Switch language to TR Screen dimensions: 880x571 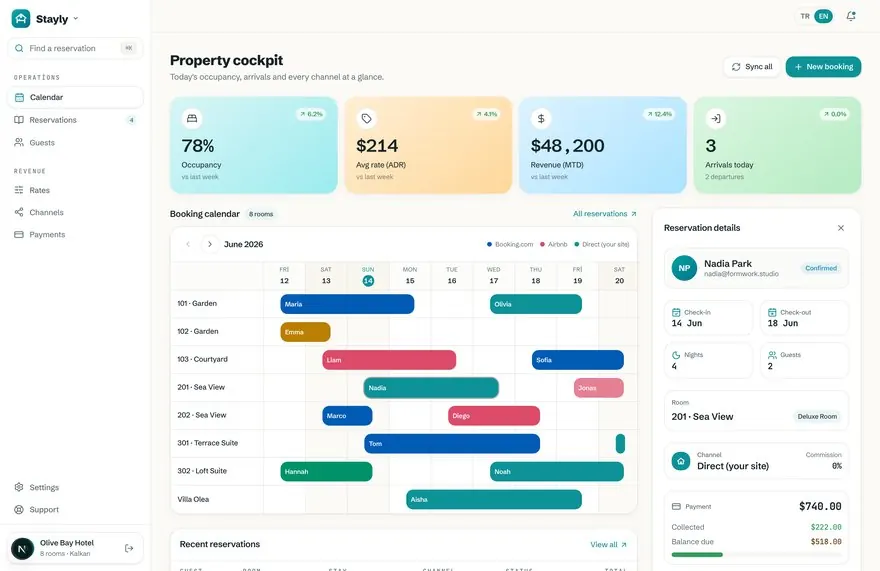[x=805, y=16]
